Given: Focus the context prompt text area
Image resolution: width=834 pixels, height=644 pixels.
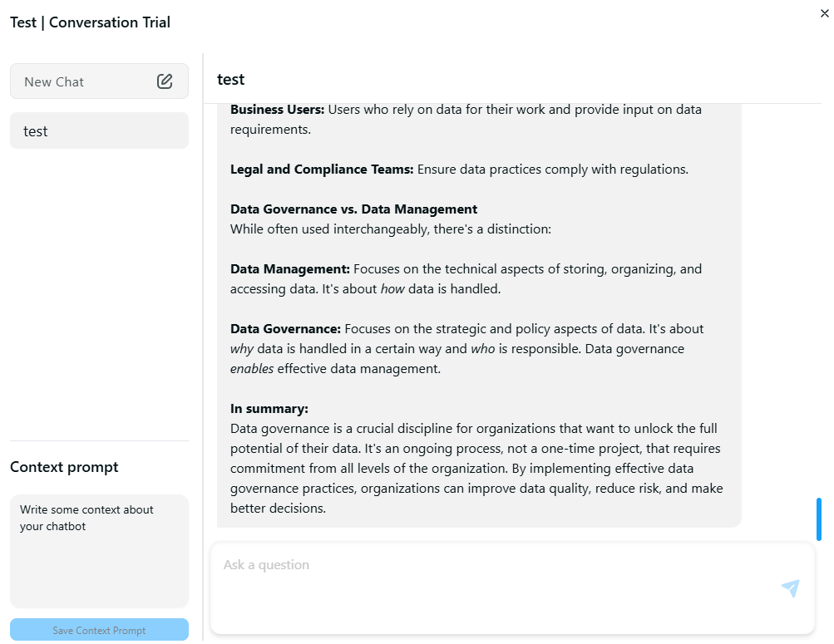Looking at the screenshot, I should (99, 550).
